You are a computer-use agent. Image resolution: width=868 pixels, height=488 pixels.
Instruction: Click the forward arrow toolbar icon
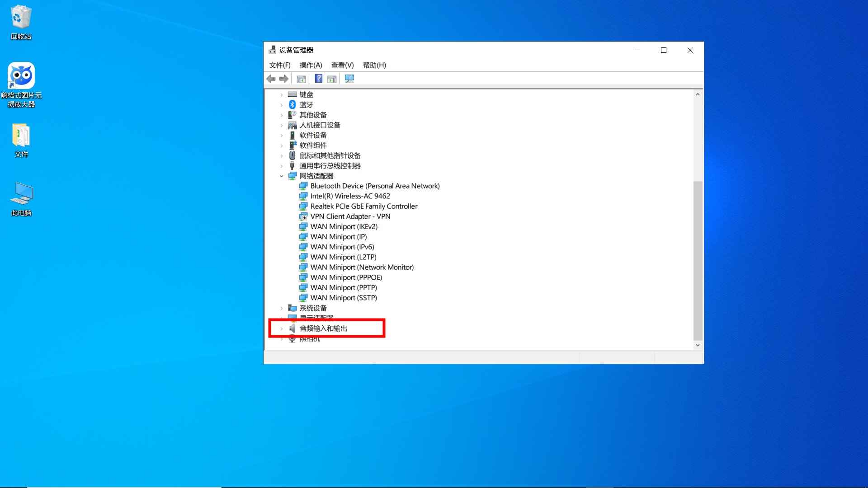pos(284,79)
